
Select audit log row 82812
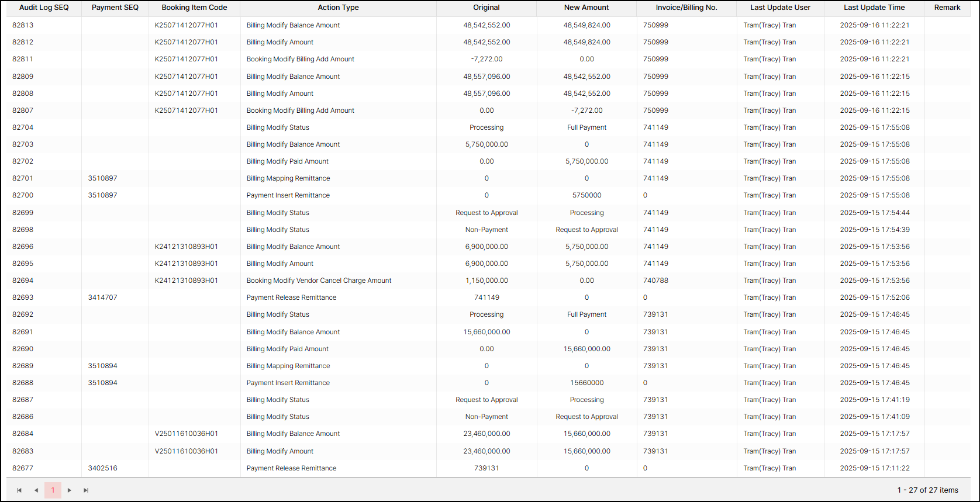pos(489,42)
